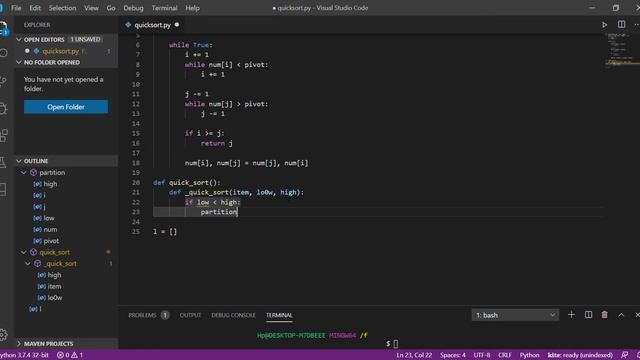Select lo0w parameter in Outline

55,298
